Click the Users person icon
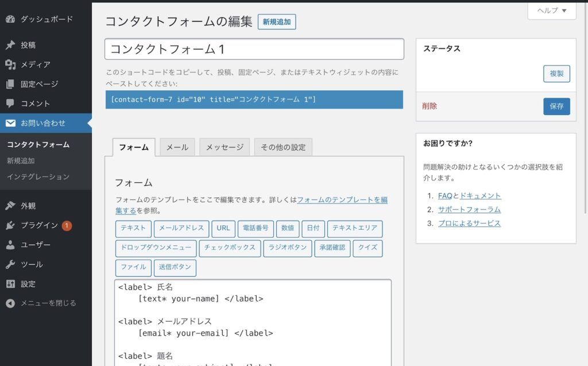Screen dimensions: 588x366 coord(10,245)
